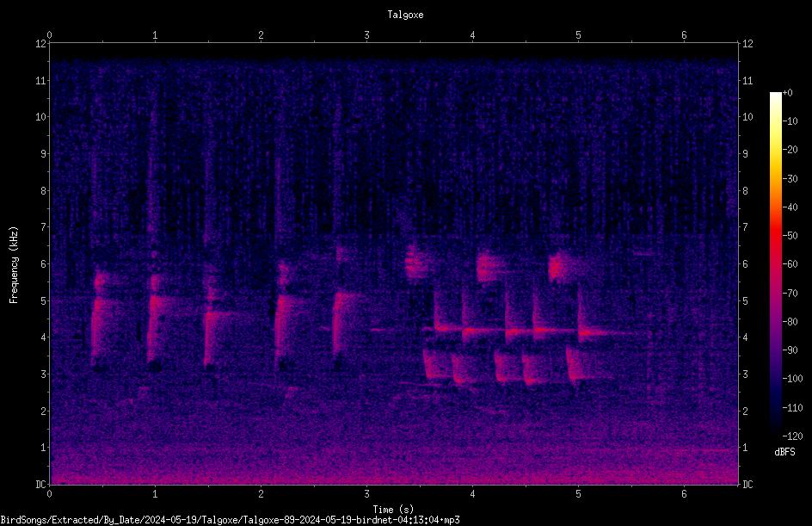Click the DC label on the right axis
This screenshot has width=812, height=526.
[747, 485]
